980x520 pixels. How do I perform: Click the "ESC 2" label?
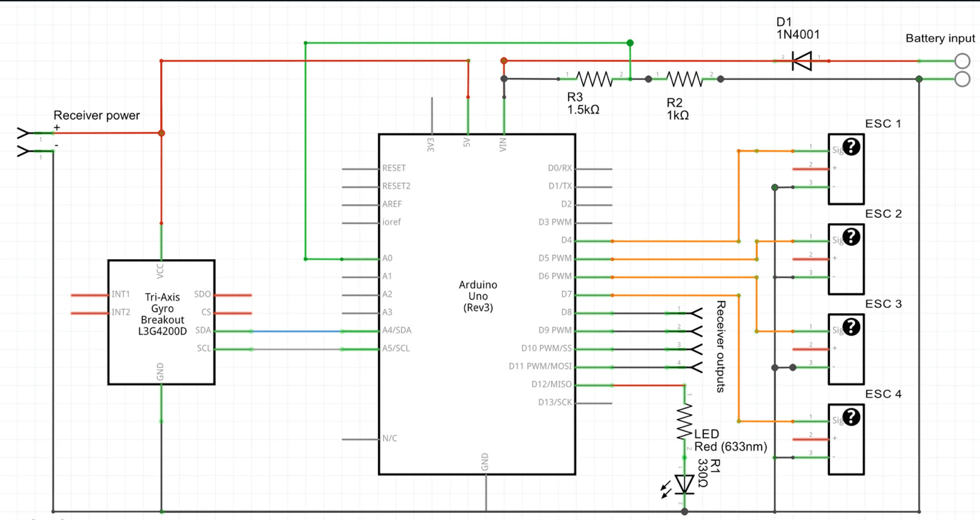coord(883,214)
